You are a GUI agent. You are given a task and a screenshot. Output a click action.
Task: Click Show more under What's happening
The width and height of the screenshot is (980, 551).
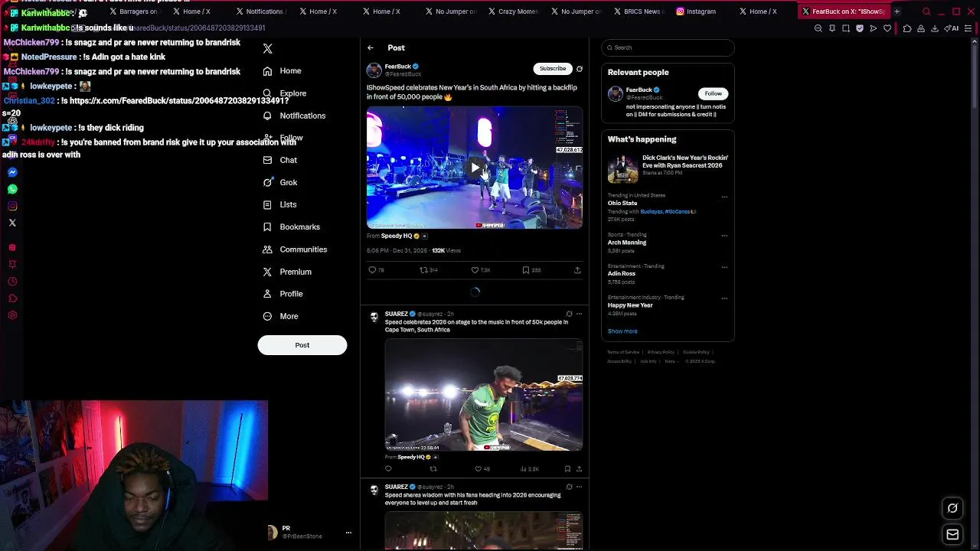(622, 331)
